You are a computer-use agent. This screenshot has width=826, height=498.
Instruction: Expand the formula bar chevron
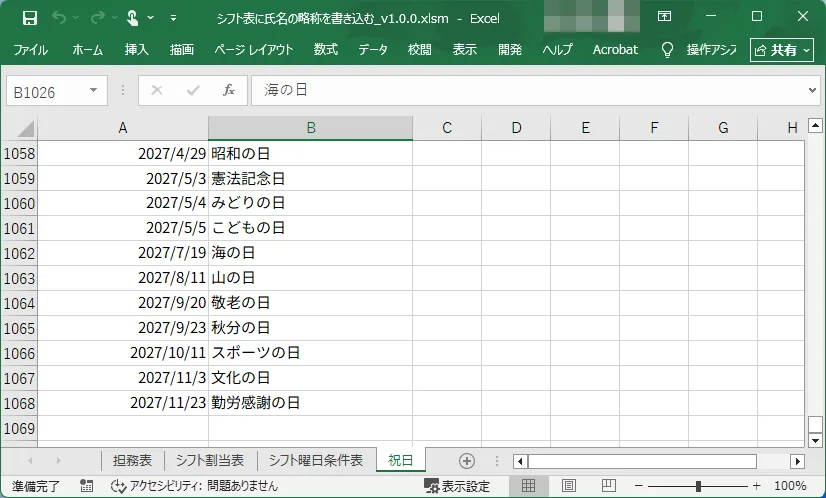point(812,90)
